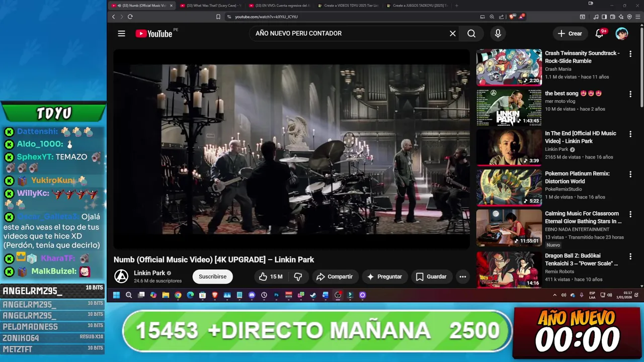The image size is (644, 362).
Task: Open Steam from the taskbar
Action: click(312, 295)
